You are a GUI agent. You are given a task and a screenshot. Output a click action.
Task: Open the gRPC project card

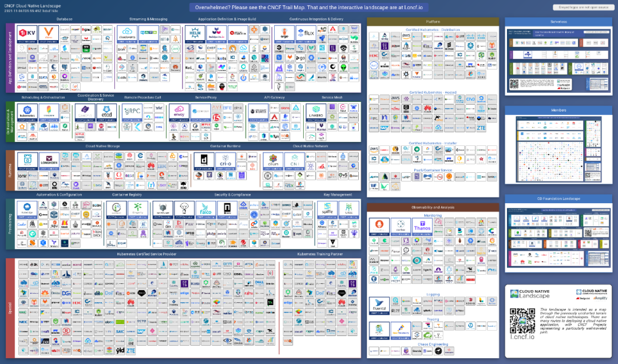click(x=132, y=113)
